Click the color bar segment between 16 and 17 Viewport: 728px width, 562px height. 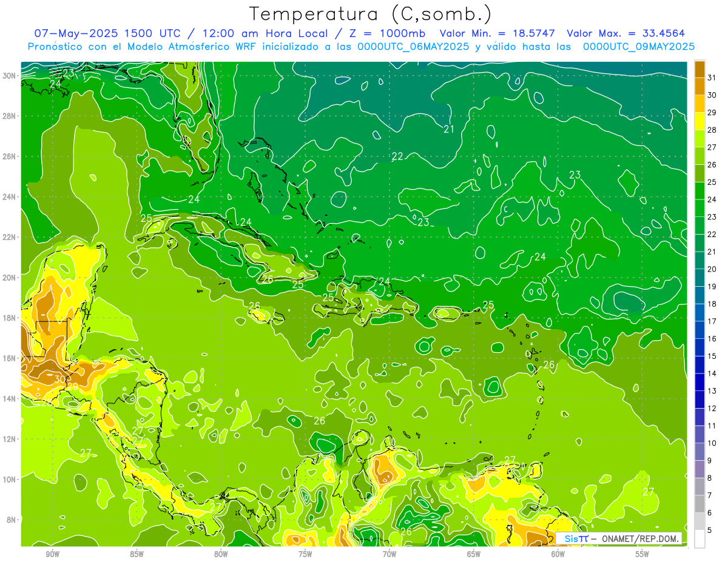pos(699,330)
